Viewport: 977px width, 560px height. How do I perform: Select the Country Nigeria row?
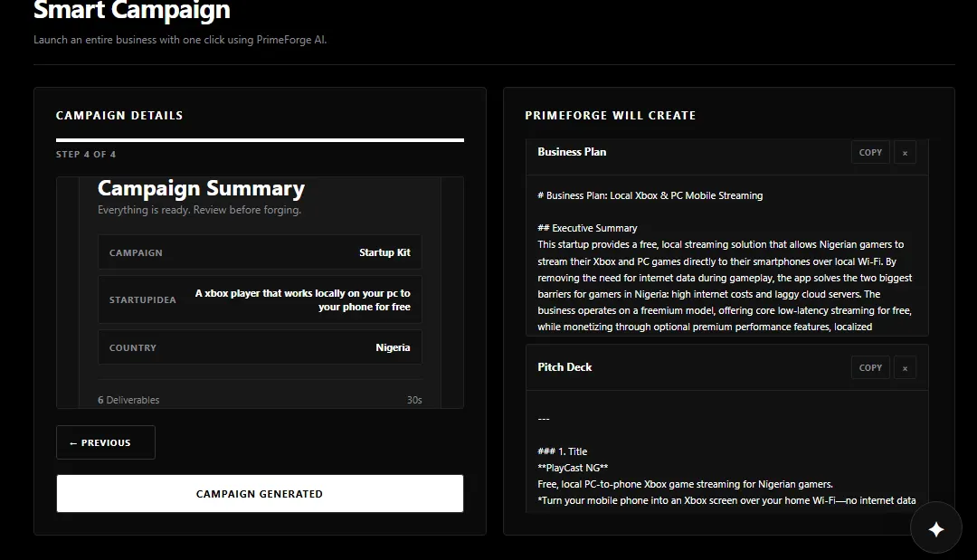(260, 347)
